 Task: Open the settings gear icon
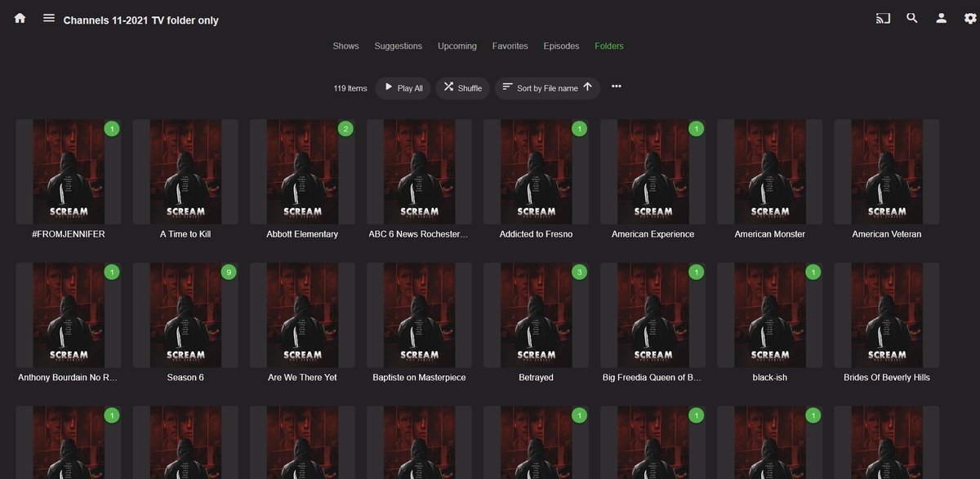click(969, 17)
